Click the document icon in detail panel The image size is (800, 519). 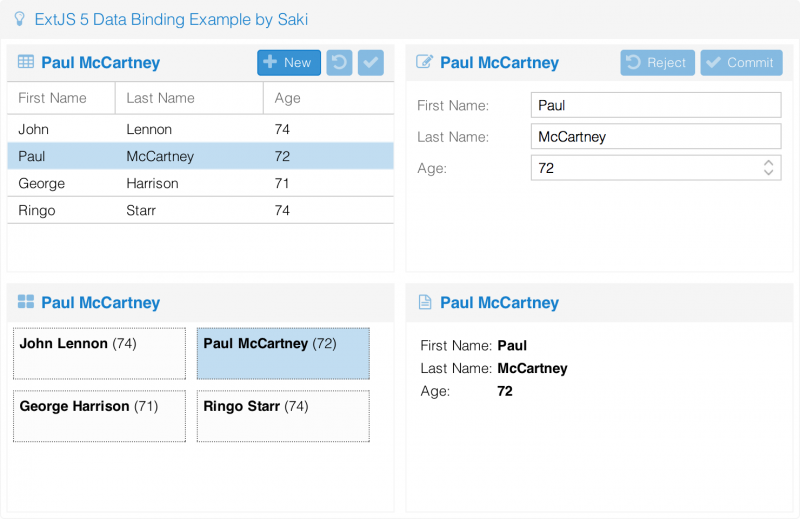[424, 302]
